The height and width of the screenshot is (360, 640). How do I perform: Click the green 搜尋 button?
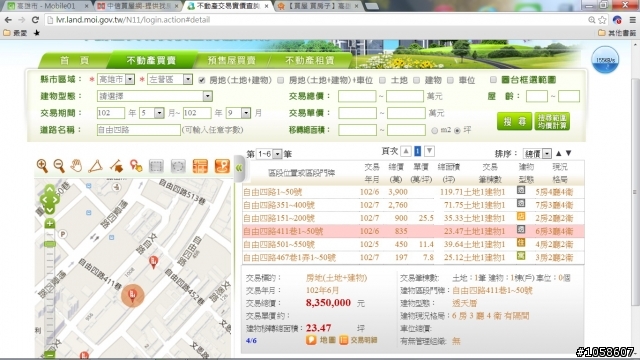point(514,121)
